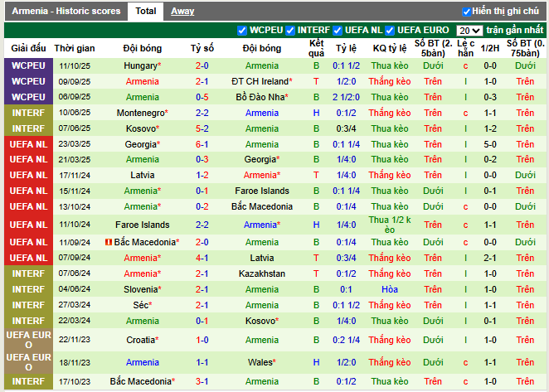Switch to the Away tab

click(x=182, y=12)
